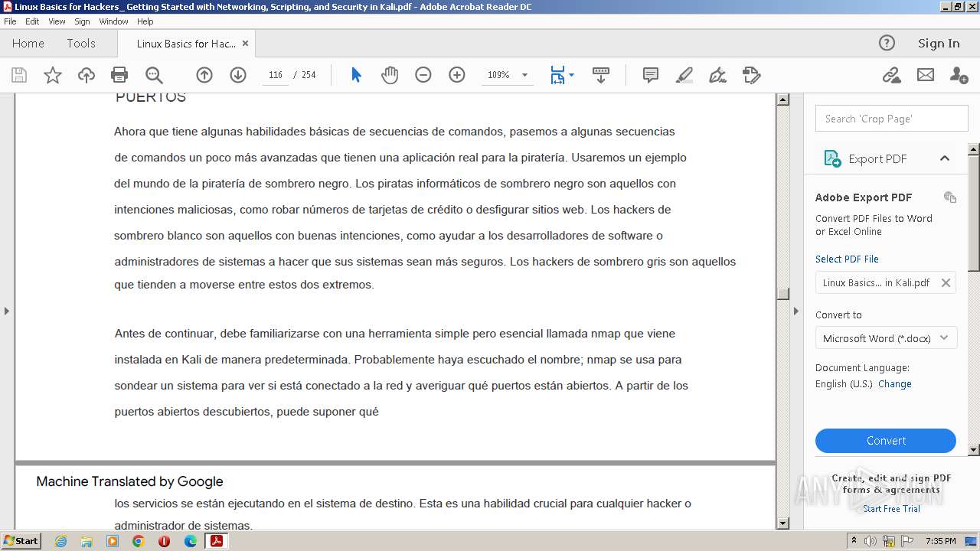This screenshot has height=551, width=980.
Task: Switch to the Home tab
Action: [x=28, y=44]
